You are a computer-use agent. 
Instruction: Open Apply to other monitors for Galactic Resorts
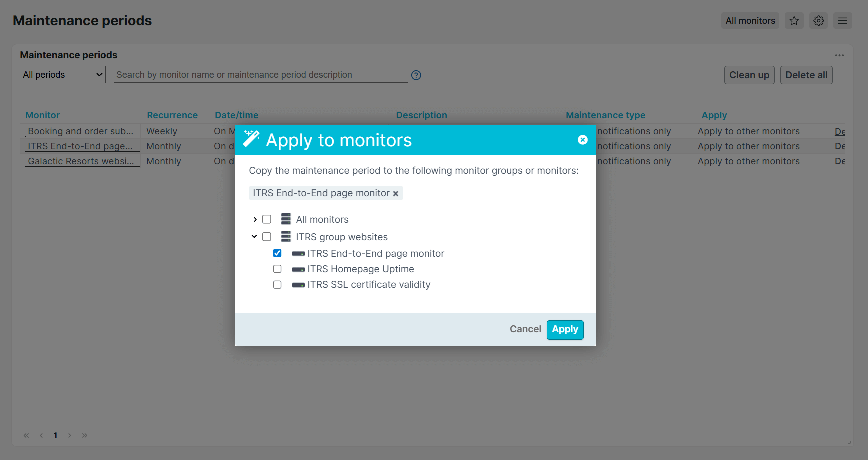point(748,161)
